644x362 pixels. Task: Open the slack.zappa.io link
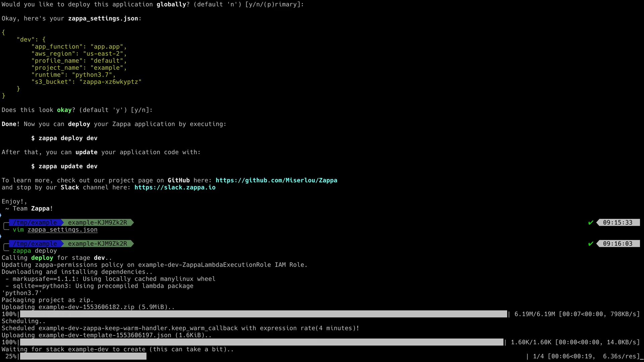click(x=175, y=187)
